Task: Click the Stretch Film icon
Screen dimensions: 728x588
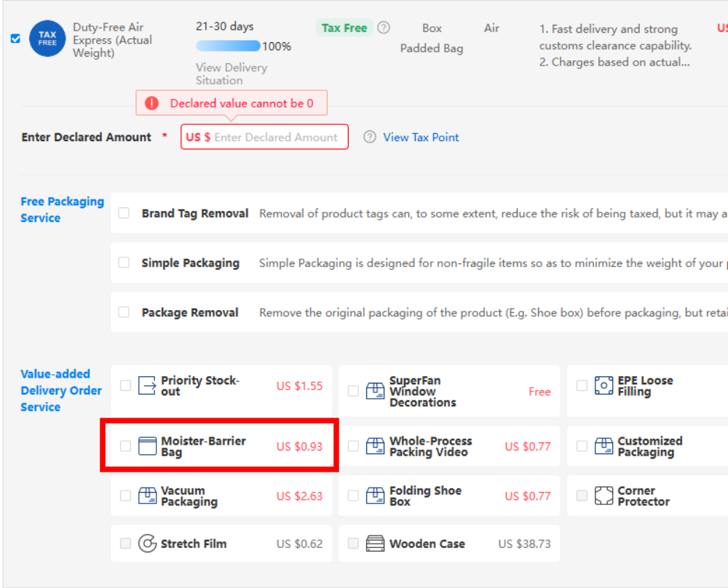Action: [x=148, y=544]
